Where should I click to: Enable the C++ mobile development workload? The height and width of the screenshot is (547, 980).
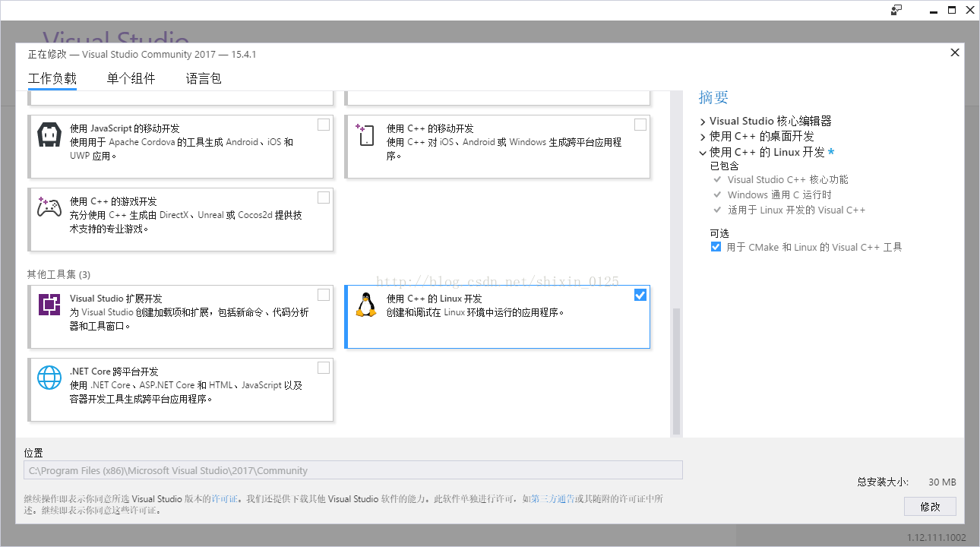tap(640, 125)
